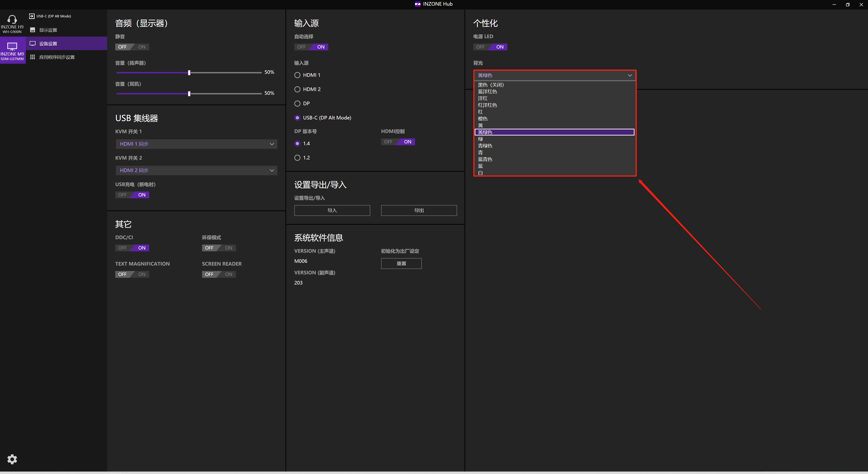Image resolution: width=868 pixels, height=474 pixels.
Task: Choose 青绿色 backlight option
Action: pos(555,146)
